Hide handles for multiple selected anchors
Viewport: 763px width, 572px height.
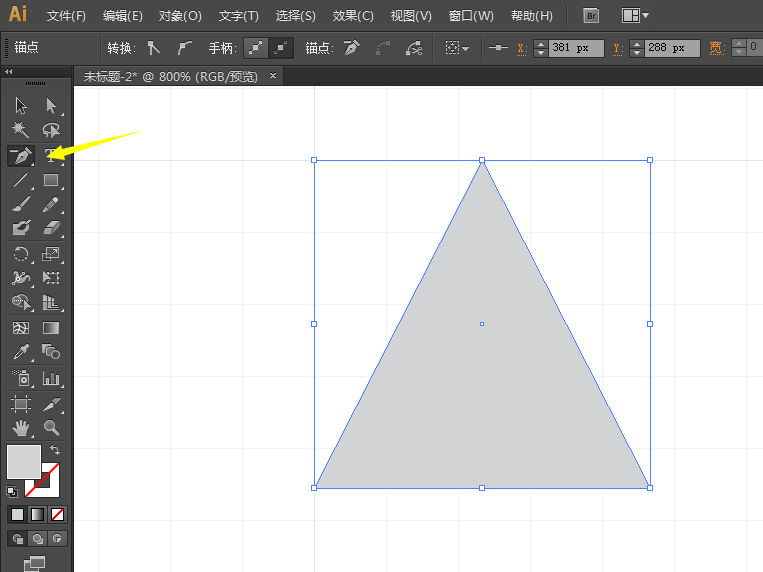point(281,48)
